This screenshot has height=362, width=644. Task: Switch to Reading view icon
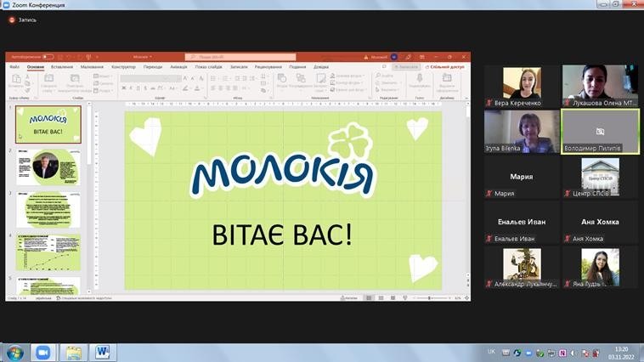[393, 298]
